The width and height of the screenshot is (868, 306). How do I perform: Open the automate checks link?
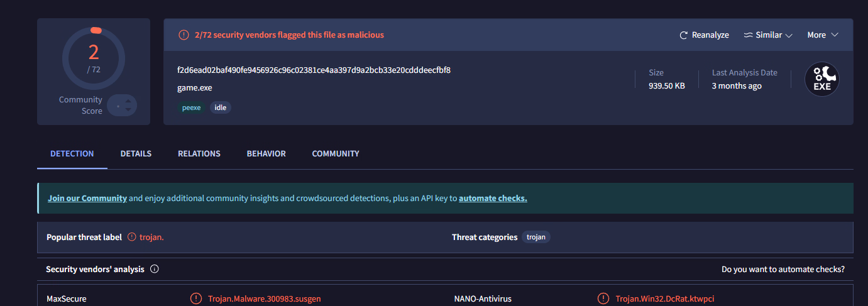[493, 198]
